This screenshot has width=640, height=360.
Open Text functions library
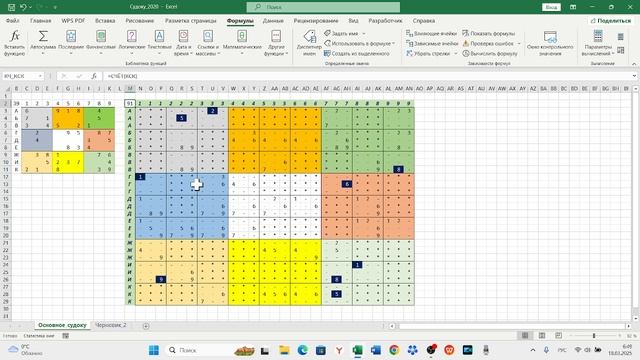[x=159, y=42]
